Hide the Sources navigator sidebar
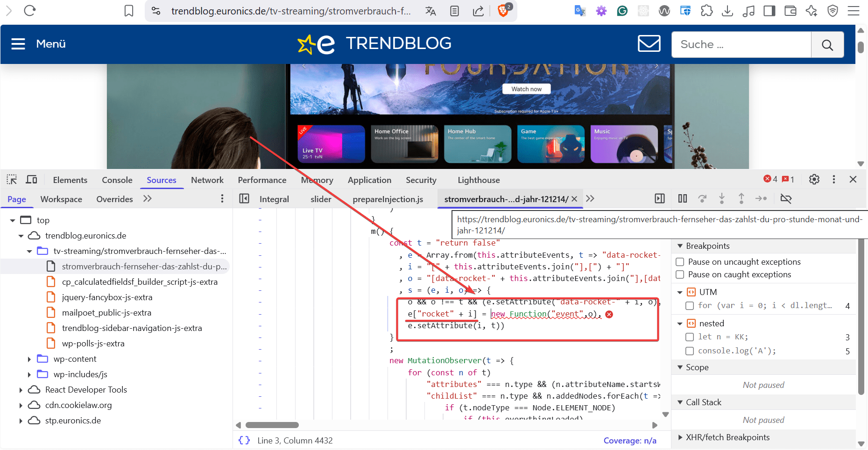The height and width of the screenshot is (450, 868). [x=244, y=199]
